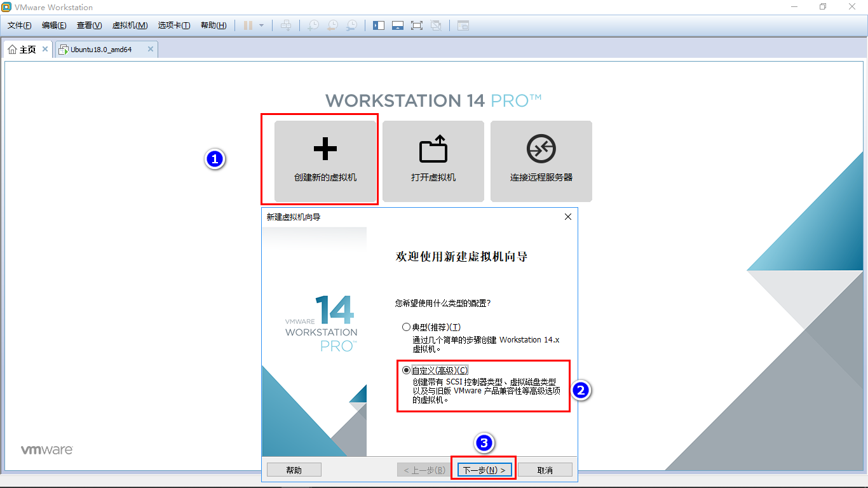Click the 新建虚拟机向导 dialog title text
The width and height of the screenshot is (868, 488).
pyautogui.click(x=294, y=217)
